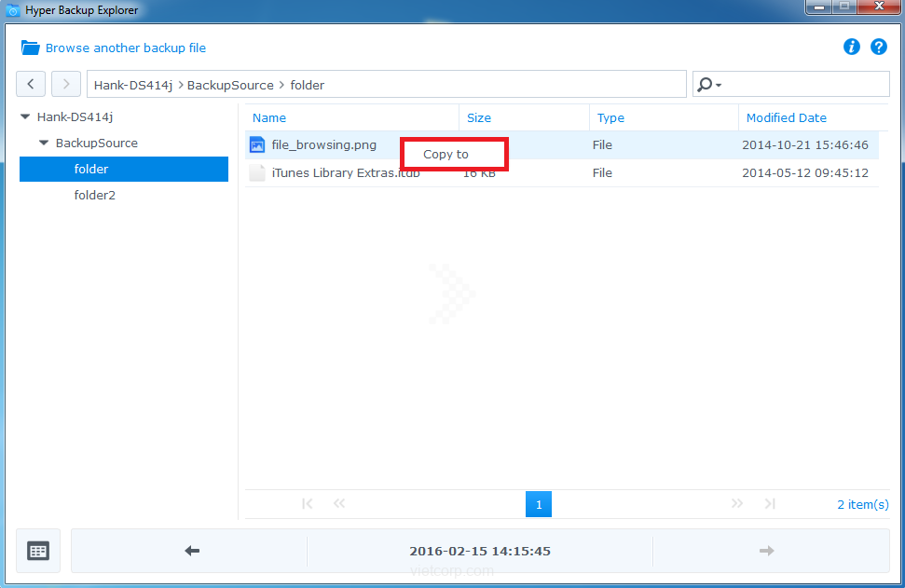Click the search input field
This screenshot has width=905, height=588.
click(802, 85)
